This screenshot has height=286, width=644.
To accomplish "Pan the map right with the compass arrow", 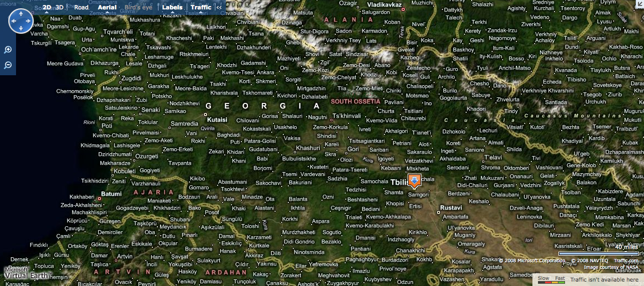I will point(29,21).
